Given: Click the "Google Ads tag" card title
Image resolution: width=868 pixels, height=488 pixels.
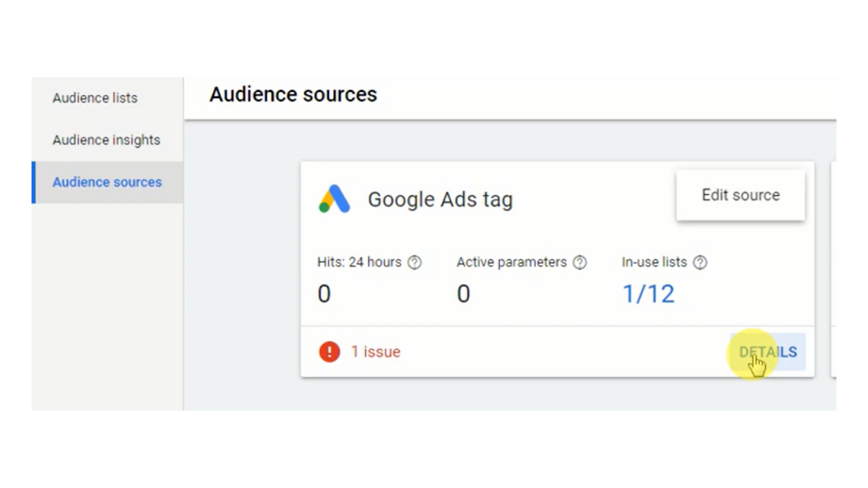Looking at the screenshot, I should tap(440, 200).
